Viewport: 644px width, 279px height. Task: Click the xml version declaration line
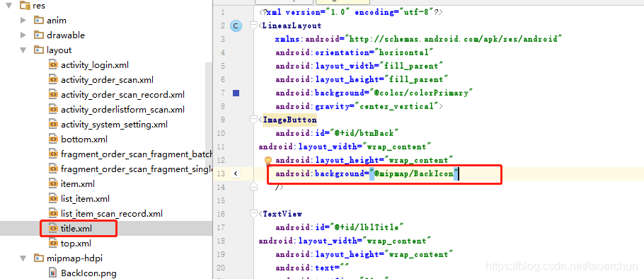coord(351,12)
